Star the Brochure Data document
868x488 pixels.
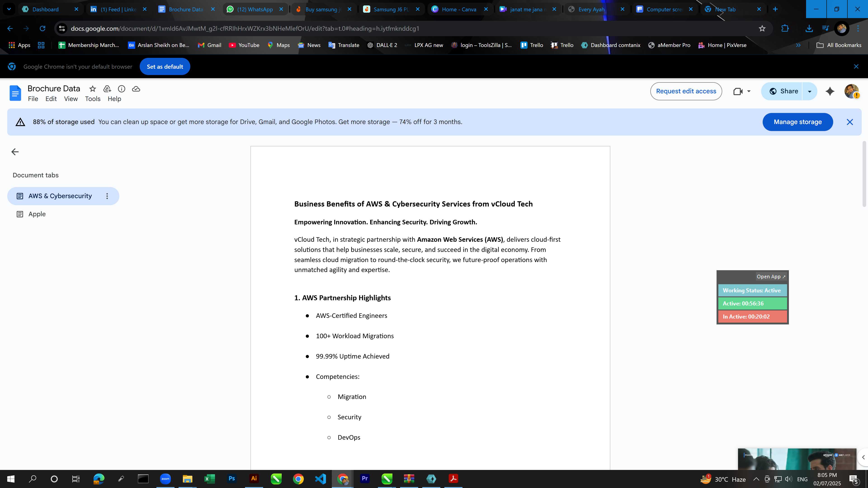92,89
